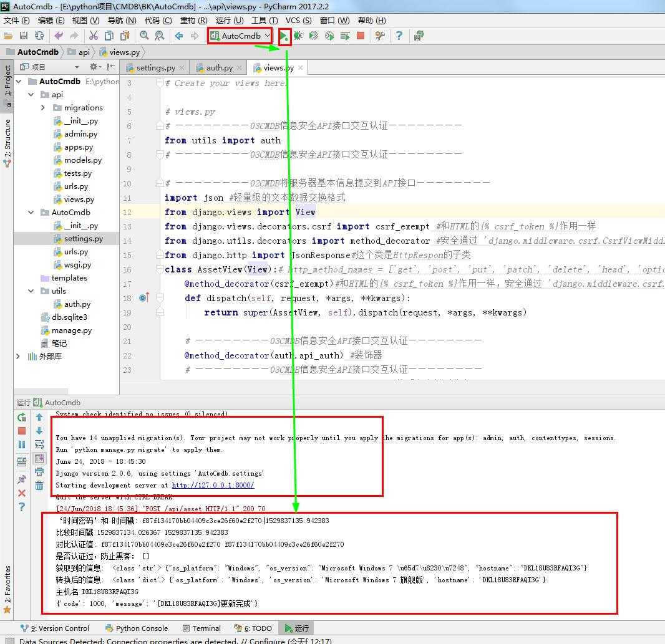The image size is (665, 644).
Task: Open the AutoCmdb run configuration dropdown
Action: [x=240, y=36]
